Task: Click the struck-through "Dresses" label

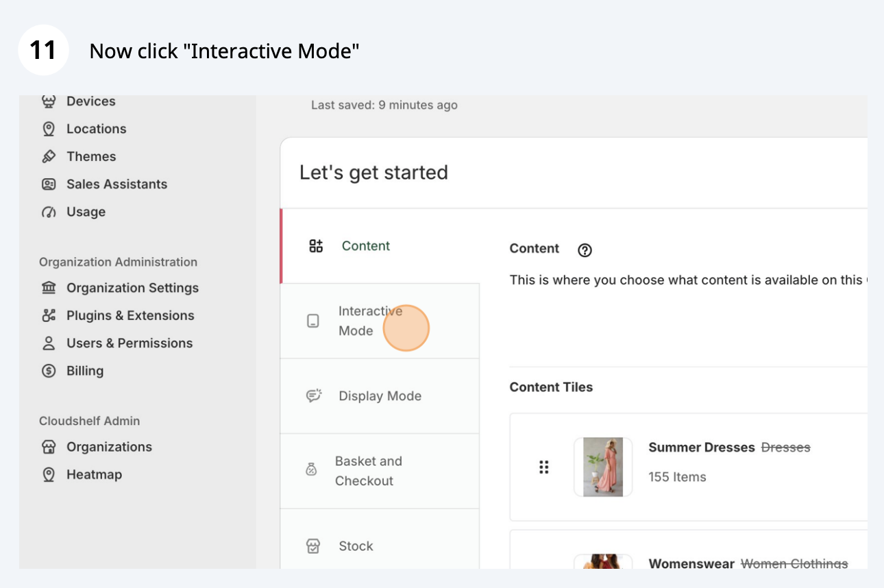Action: coord(786,448)
